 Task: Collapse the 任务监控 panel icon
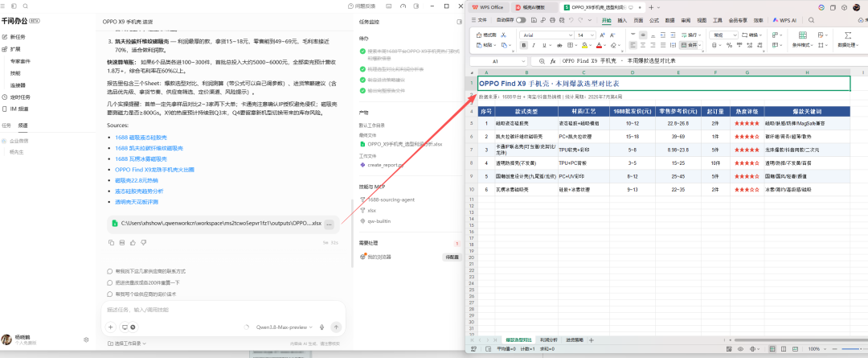click(x=459, y=22)
